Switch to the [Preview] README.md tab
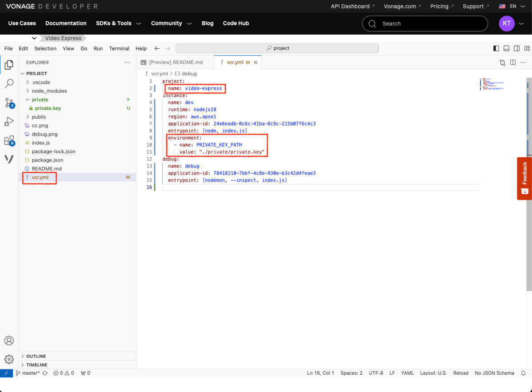The height and width of the screenshot is (392, 532). (x=175, y=62)
